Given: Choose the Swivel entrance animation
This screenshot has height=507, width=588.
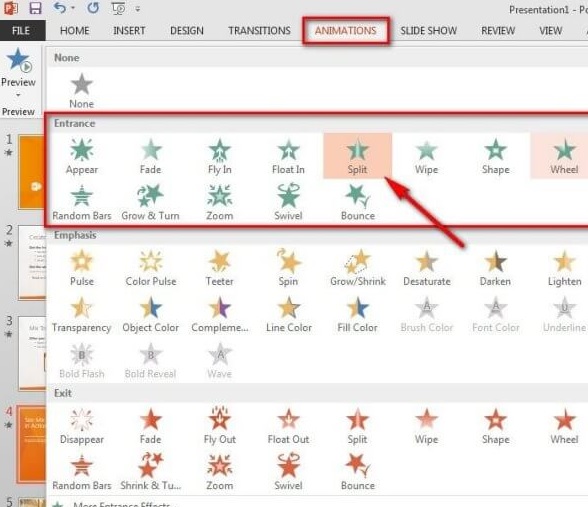Looking at the screenshot, I should (288, 202).
